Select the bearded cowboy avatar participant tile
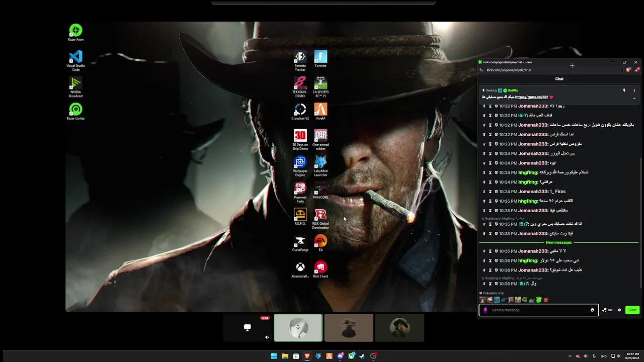 pyautogui.click(x=399, y=328)
